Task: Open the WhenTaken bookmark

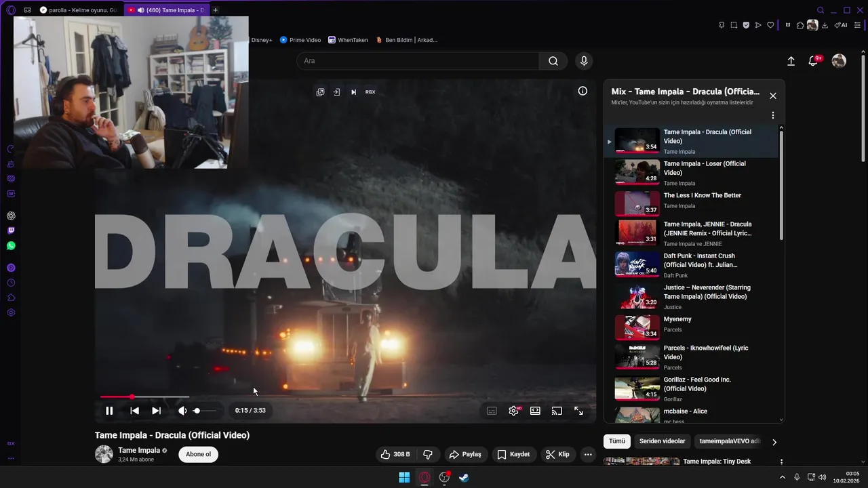Action: click(348, 40)
